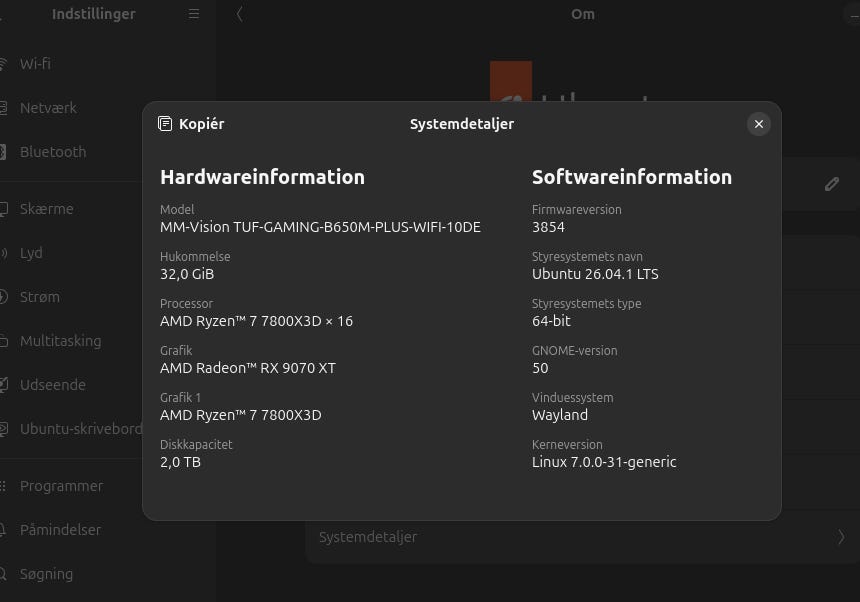This screenshot has height=602, width=860.
Task: Click the window system value Wayland
Action: point(560,415)
